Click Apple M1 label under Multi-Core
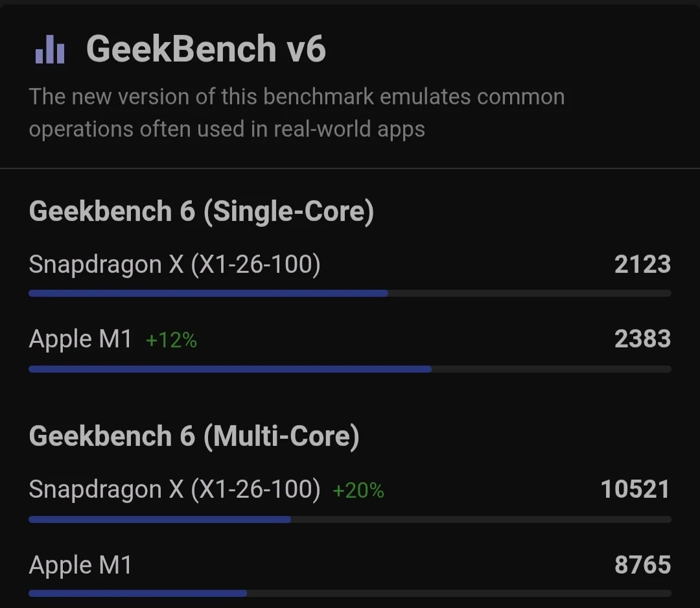700x608 pixels. [x=80, y=565]
